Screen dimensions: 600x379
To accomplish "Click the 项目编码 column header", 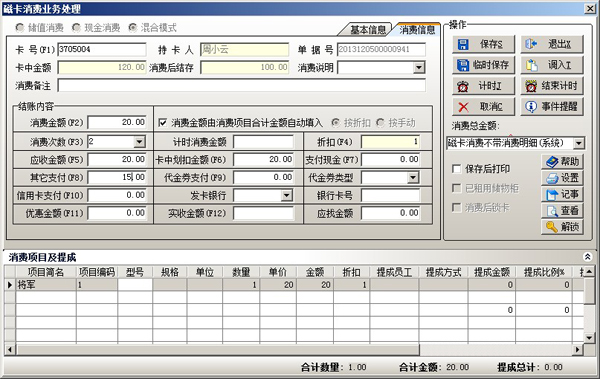I will coord(97,272).
